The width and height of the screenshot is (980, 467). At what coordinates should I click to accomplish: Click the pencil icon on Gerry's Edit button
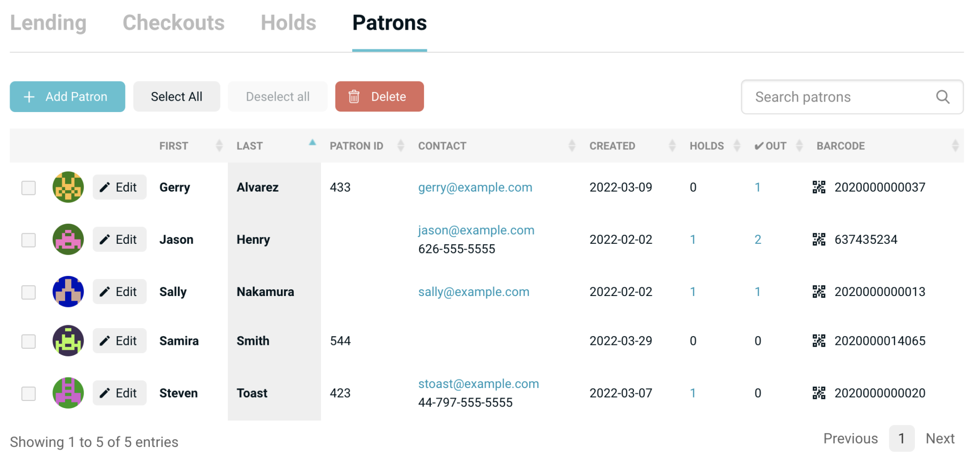105,187
